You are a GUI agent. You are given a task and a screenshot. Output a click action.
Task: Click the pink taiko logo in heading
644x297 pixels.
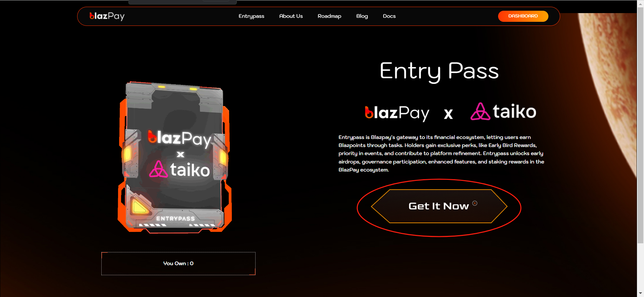(x=503, y=111)
